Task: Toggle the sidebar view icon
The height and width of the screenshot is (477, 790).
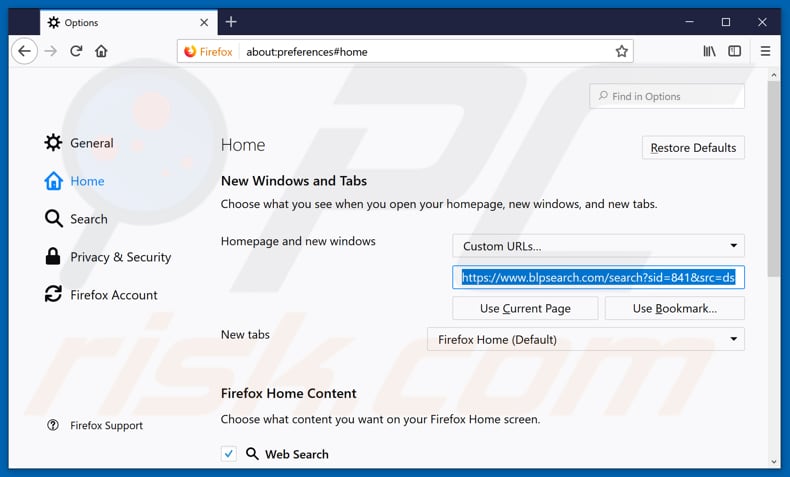Action: coord(735,51)
